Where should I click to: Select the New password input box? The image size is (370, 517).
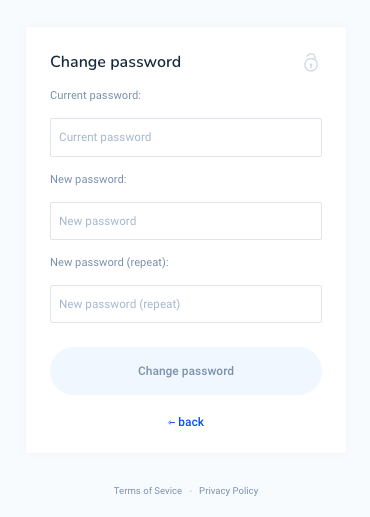point(186,221)
